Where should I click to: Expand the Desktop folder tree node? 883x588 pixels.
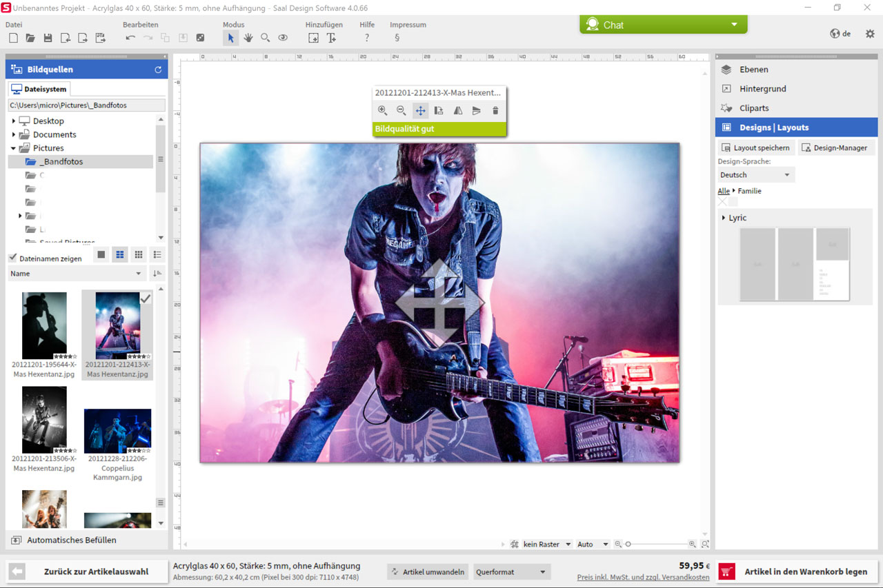coord(14,121)
